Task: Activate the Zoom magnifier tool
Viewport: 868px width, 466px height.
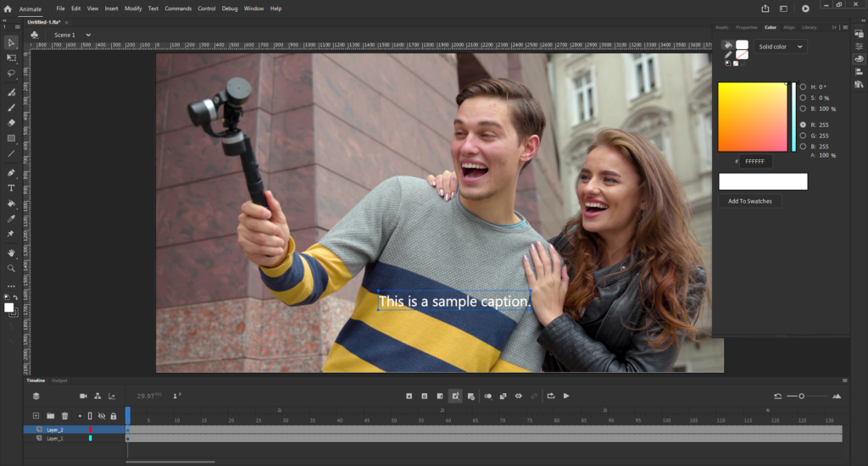Action: coord(11,268)
